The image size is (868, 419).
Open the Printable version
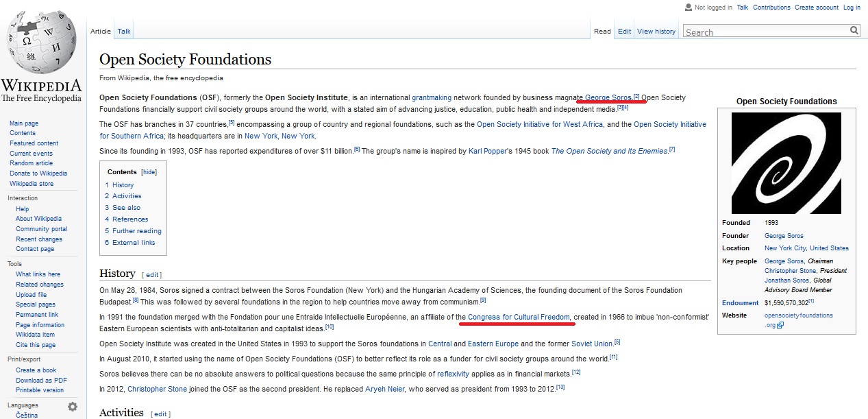tap(40, 390)
